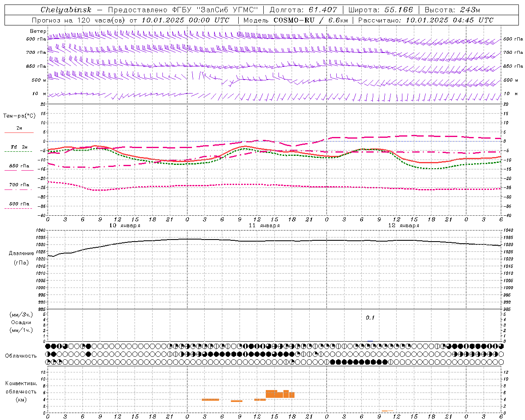This screenshot has width=525, height=420.
Task: Click the Конвективн. panel label
Action: 21,383
